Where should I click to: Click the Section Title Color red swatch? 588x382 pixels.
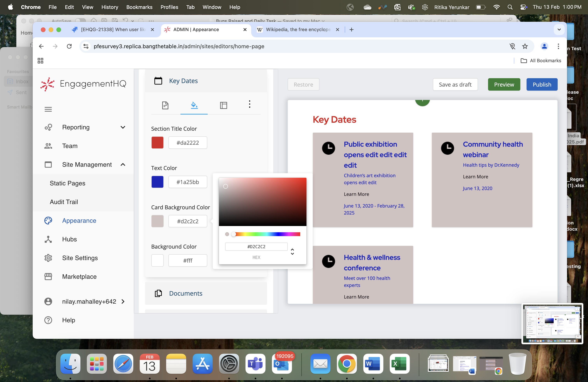coord(157,143)
